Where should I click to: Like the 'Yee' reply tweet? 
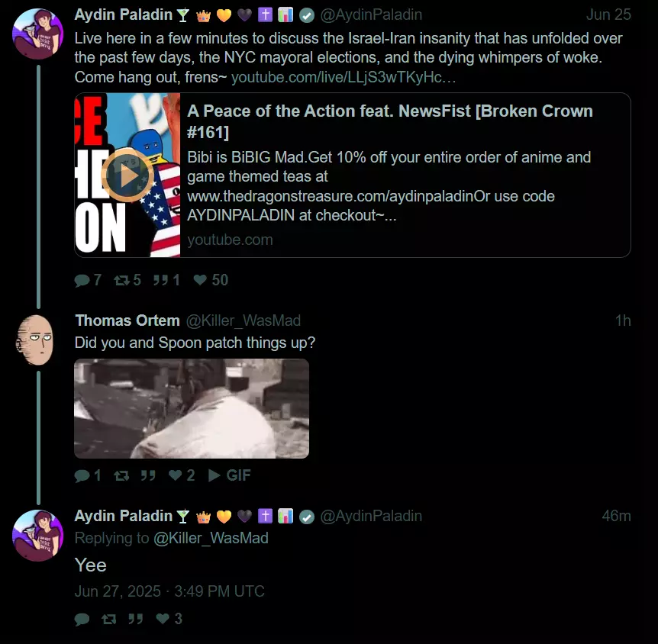pos(163,618)
